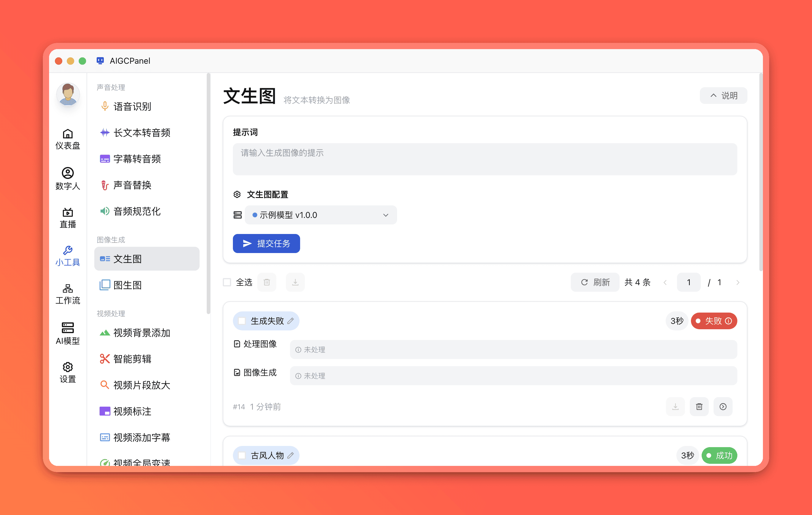The width and height of the screenshot is (812, 515).
Task: Select the 小工具 tools section
Action: tap(68, 256)
